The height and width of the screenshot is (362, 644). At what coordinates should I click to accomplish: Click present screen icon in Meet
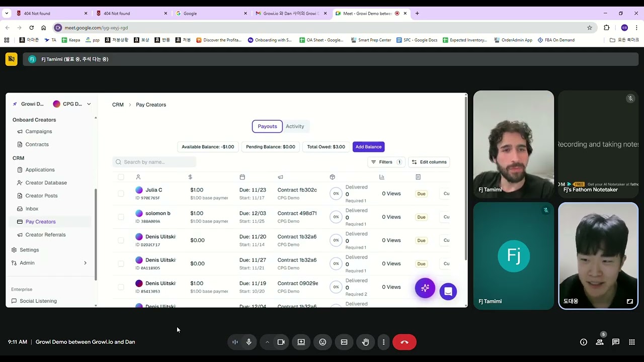301,342
